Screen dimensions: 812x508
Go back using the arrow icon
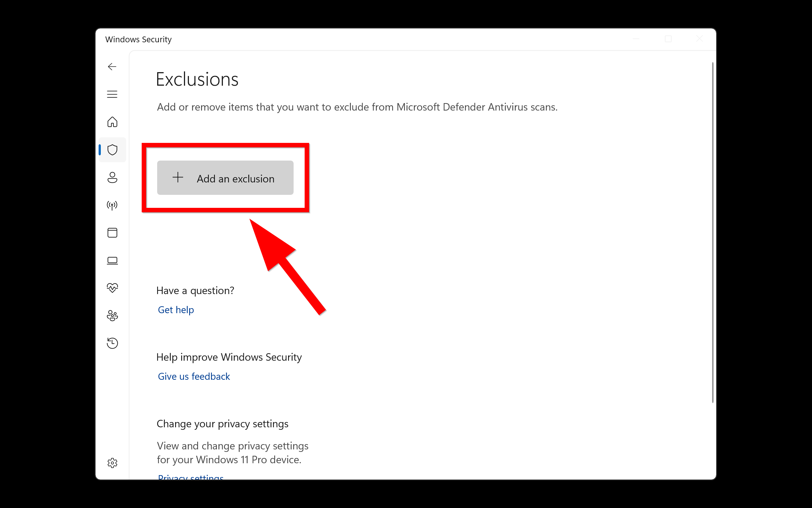[112, 67]
